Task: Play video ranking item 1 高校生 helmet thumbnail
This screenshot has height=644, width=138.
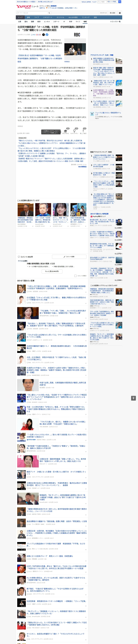Action: tap(119, 158)
